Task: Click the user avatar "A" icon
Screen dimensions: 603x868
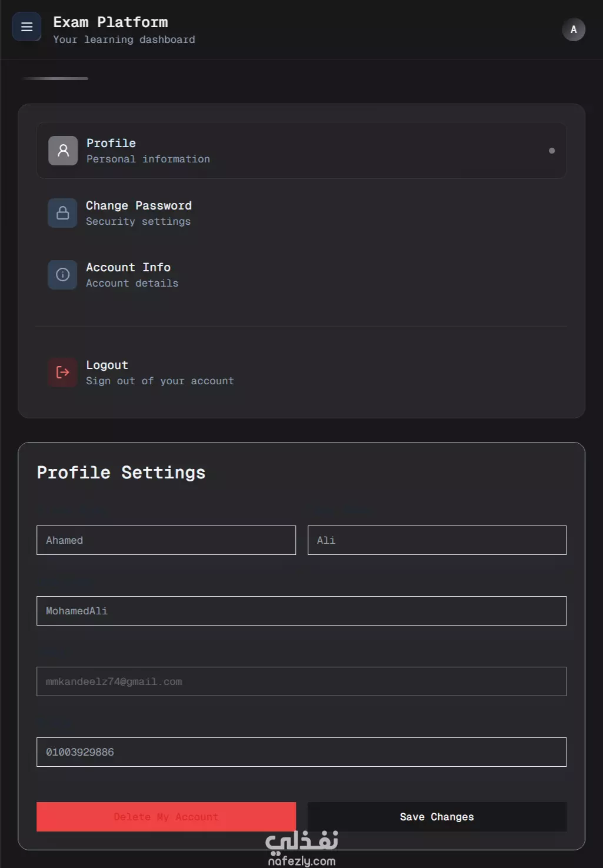Action: pyautogui.click(x=574, y=29)
